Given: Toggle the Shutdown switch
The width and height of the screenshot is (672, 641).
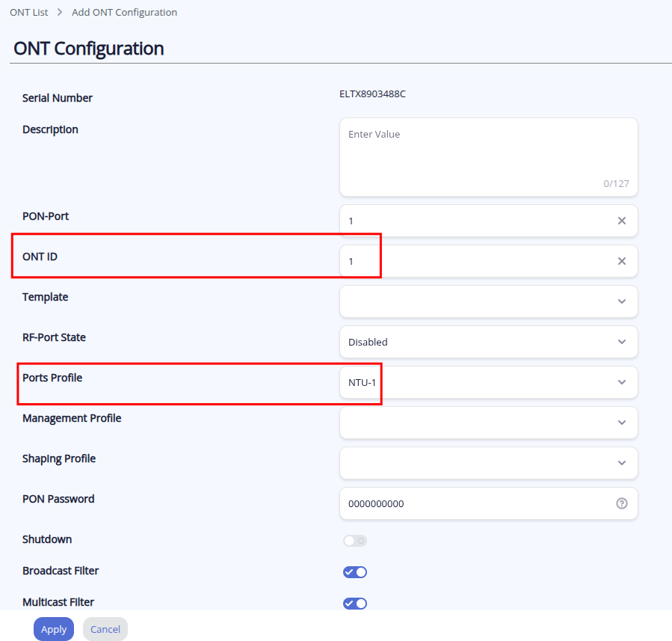Looking at the screenshot, I should coord(355,541).
